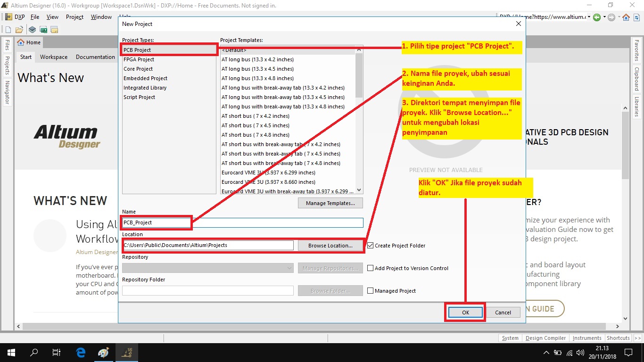644x362 pixels.
Task: Select Script Project type
Action: 139,97
